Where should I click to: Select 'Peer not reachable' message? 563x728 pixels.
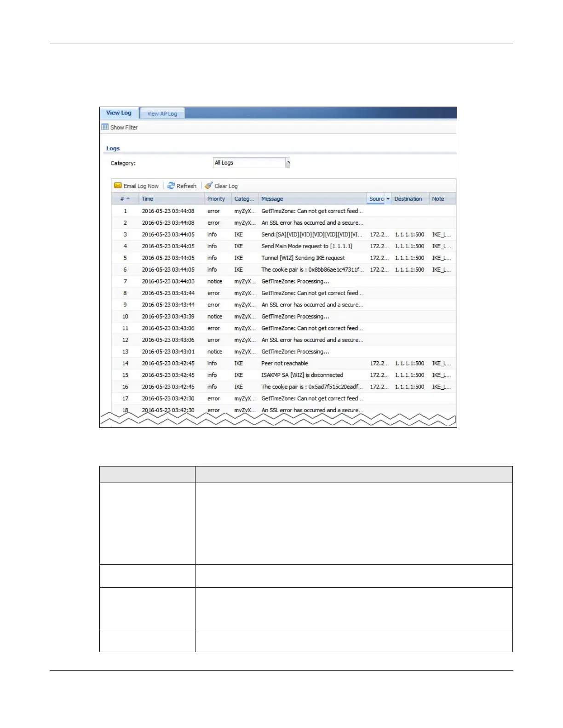[x=285, y=363]
